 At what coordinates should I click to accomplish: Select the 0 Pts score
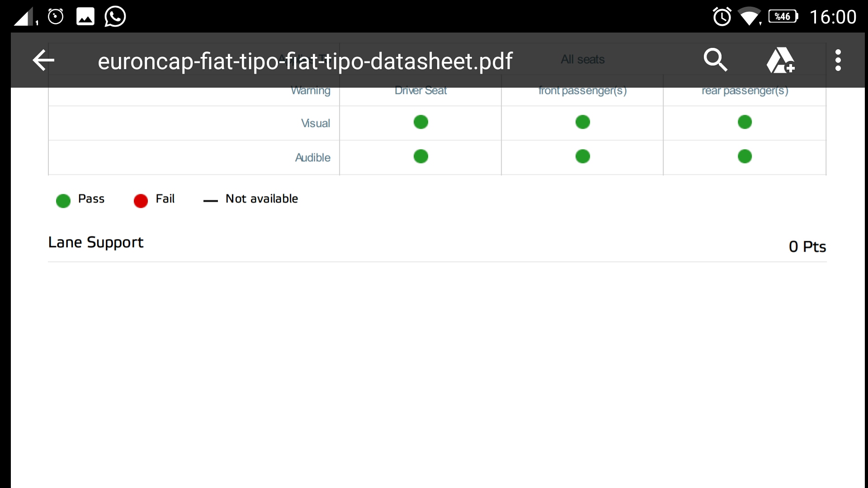tap(807, 247)
